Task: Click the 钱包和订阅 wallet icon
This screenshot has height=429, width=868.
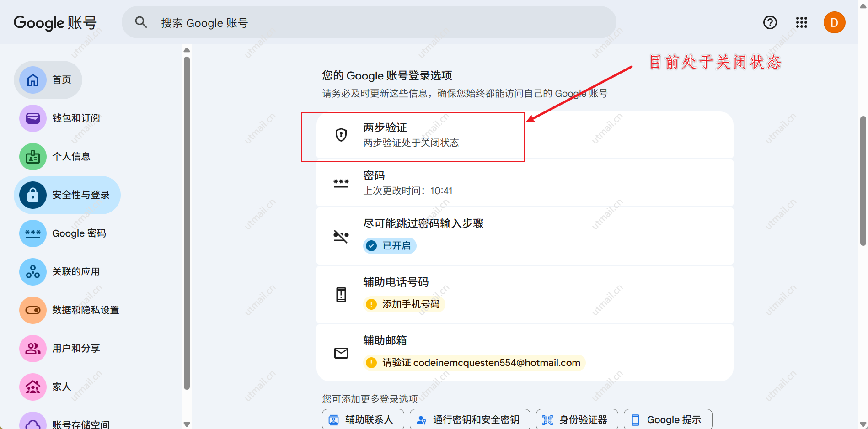Action: click(x=33, y=118)
